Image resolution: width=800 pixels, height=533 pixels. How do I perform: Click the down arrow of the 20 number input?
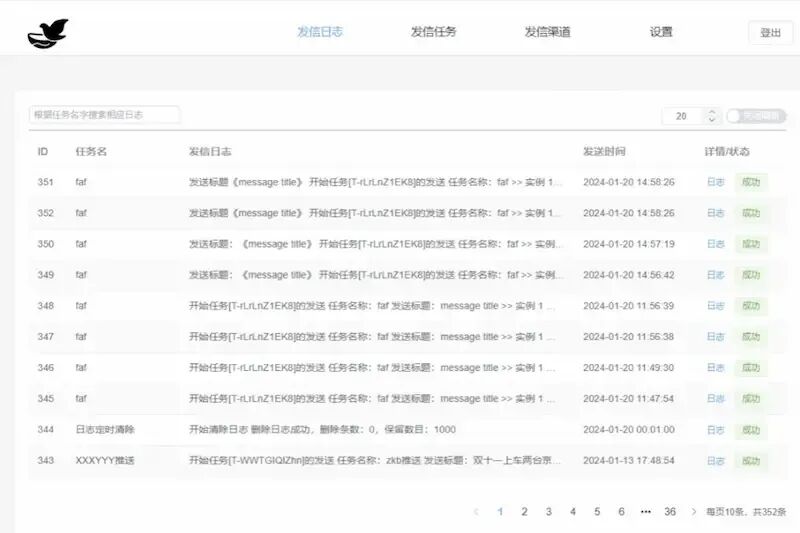[x=712, y=120]
